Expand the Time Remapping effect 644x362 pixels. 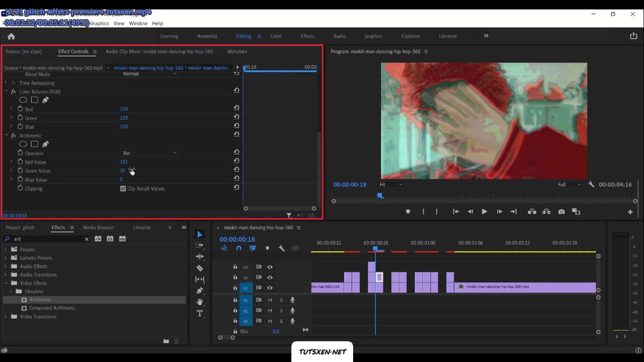pyautogui.click(x=6, y=83)
